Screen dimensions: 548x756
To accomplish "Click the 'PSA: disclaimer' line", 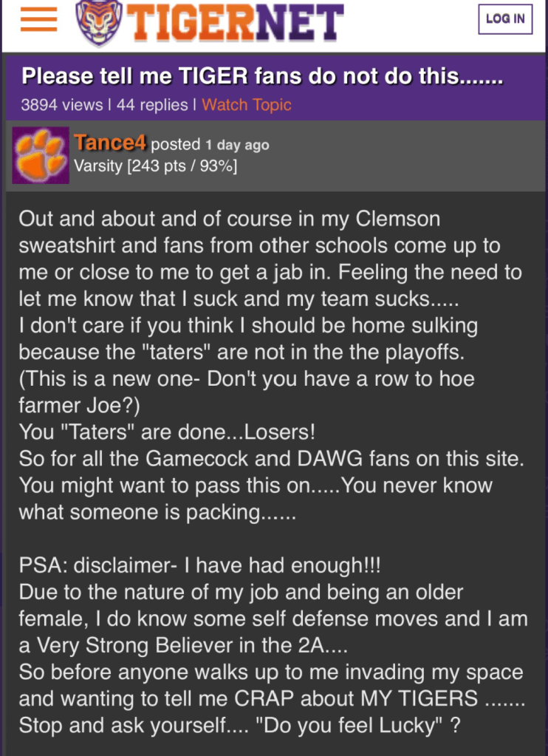I will tap(199, 565).
